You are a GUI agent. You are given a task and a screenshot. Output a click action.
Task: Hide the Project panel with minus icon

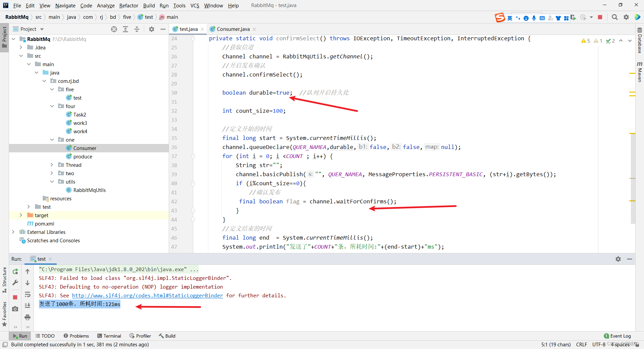pyautogui.click(x=163, y=29)
